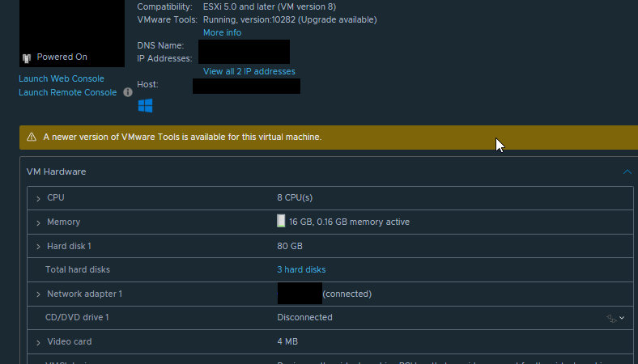Click the warning triangle icon in the banner
Viewport: 638px width, 364px height.
coord(32,138)
